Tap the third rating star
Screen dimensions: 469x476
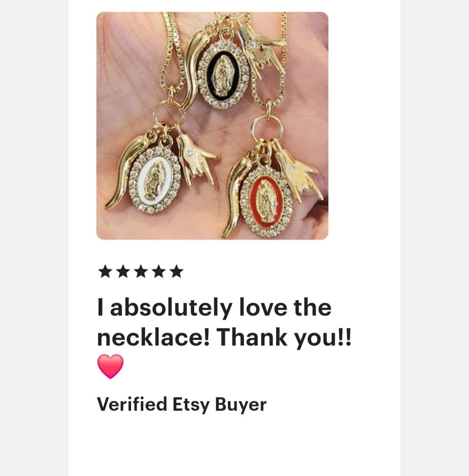141,271
